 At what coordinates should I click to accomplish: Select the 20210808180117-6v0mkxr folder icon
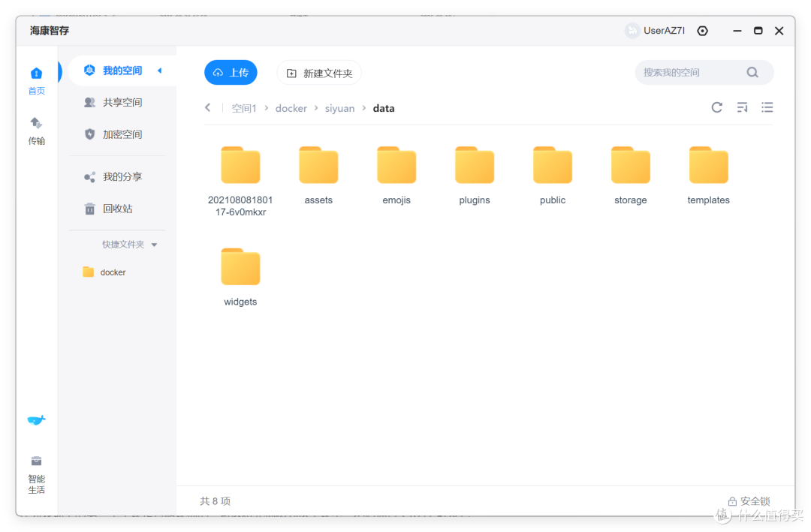[x=240, y=165]
